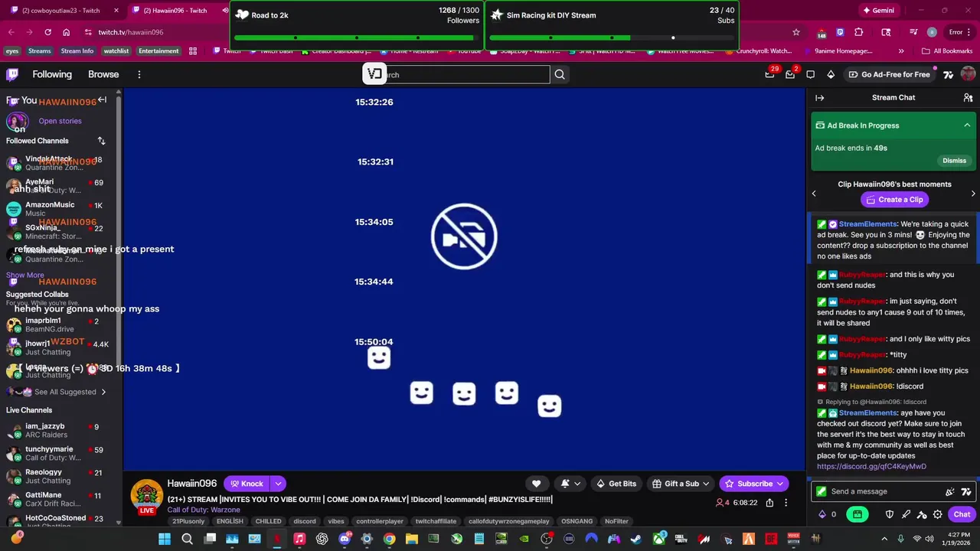
Task: Toggle the red mod icon beside Hawaiin096 !discord message
Action: [822, 386]
